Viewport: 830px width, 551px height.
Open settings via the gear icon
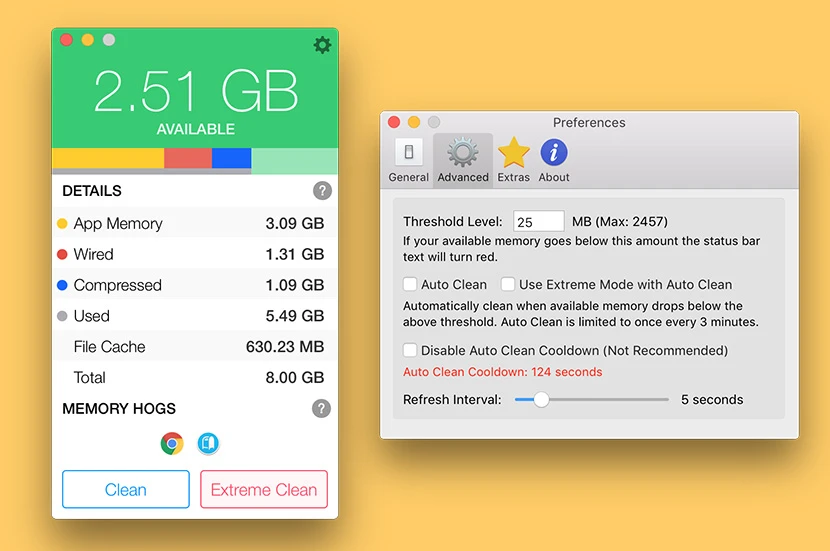[322, 45]
